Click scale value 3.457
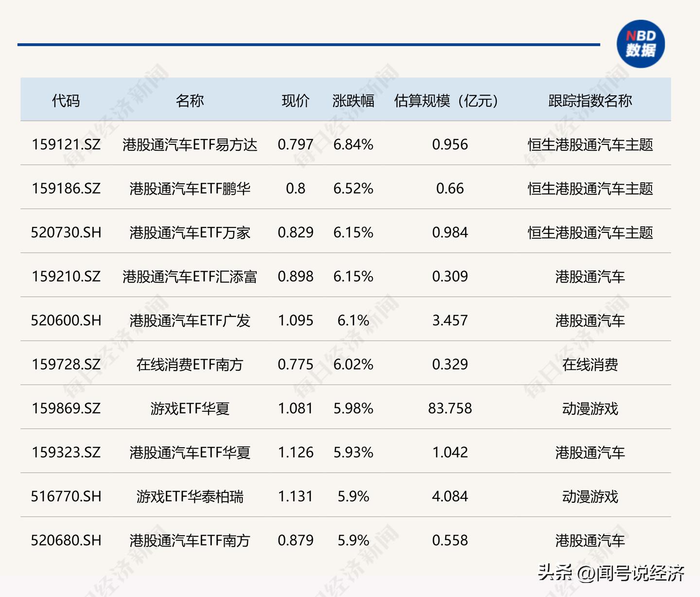Screen dimensions: 700x597 click(x=450, y=320)
